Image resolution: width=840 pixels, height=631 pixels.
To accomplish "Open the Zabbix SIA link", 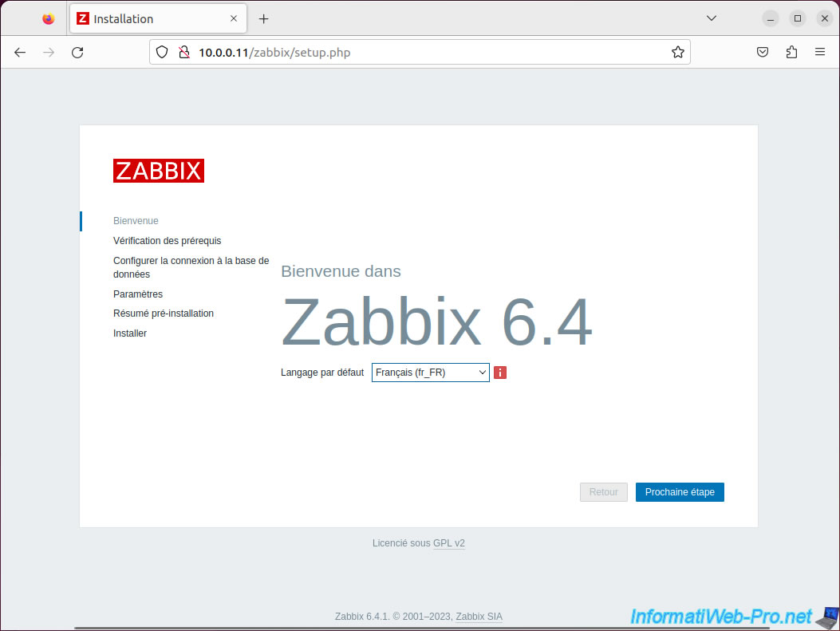I will [479, 617].
